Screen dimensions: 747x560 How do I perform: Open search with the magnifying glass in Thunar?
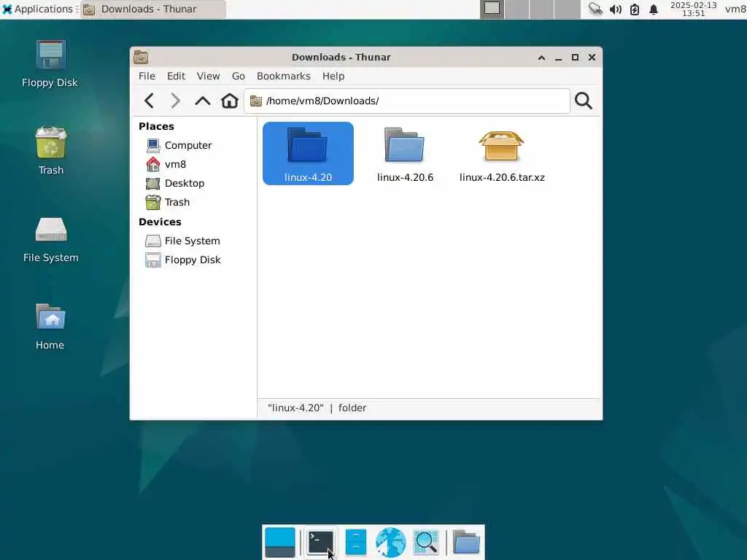pyautogui.click(x=584, y=101)
